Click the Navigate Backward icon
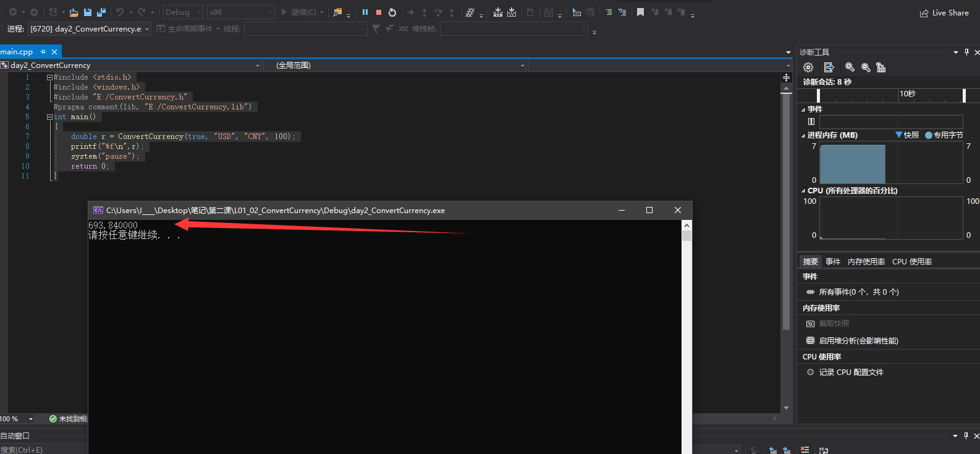This screenshot has height=454, width=980. click(12, 12)
